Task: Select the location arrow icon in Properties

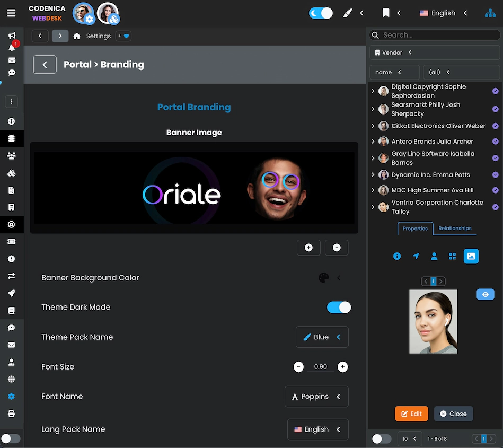Action: [416, 256]
